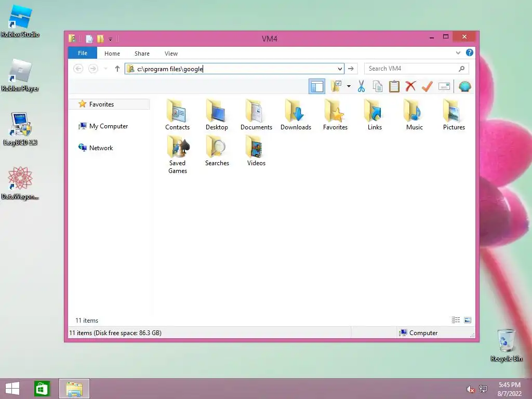The image size is (532, 399).
Task: Open Explorer Help question mark
Action: (470, 52)
